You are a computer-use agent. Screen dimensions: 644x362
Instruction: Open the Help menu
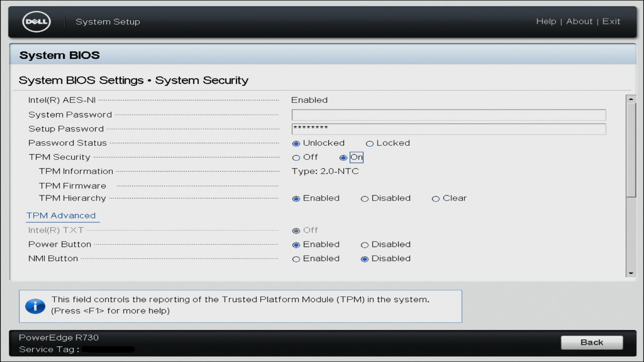(546, 21)
